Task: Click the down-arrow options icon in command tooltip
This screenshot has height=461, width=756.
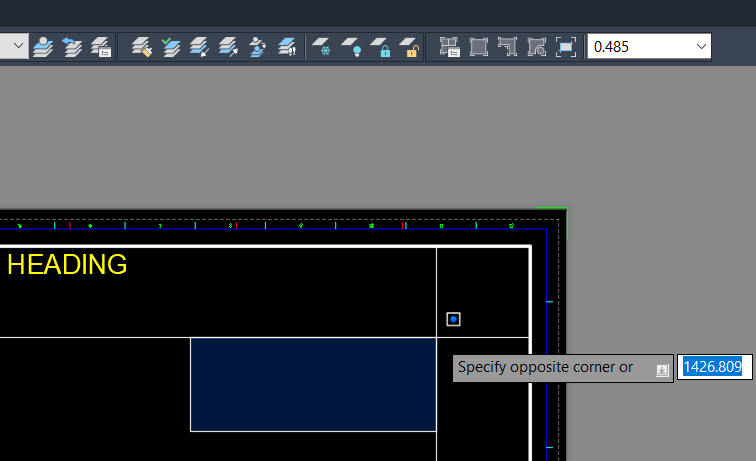Action: click(x=662, y=370)
